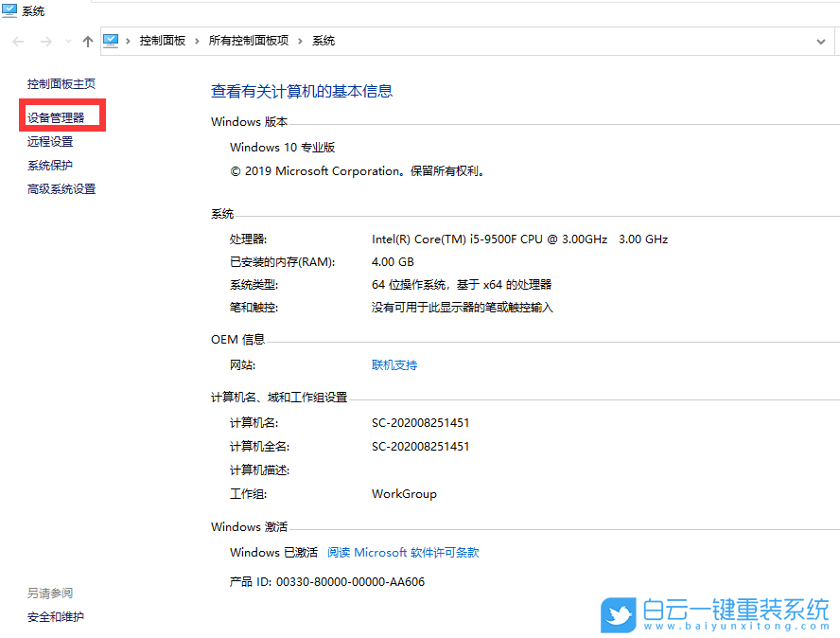Image resolution: width=840 pixels, height=638 pixels.
Task: Expand the 控制面板 breadcrumb segment
Action: click(x=197, y=41)
